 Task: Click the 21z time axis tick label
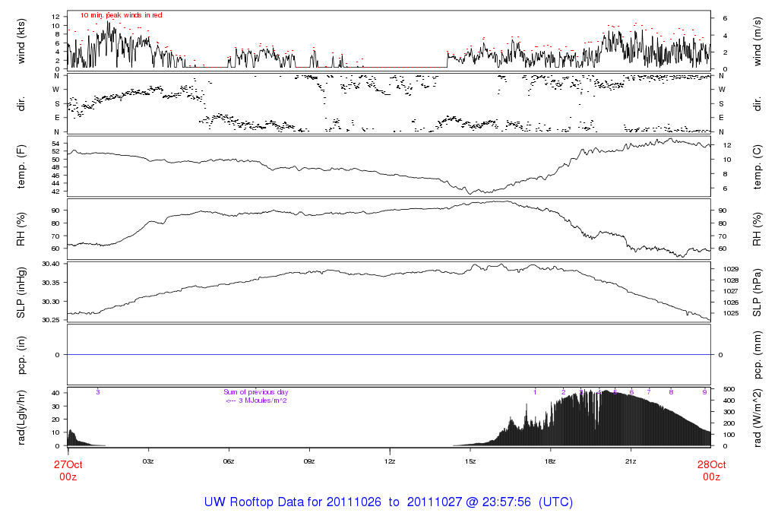coord(631,461)
